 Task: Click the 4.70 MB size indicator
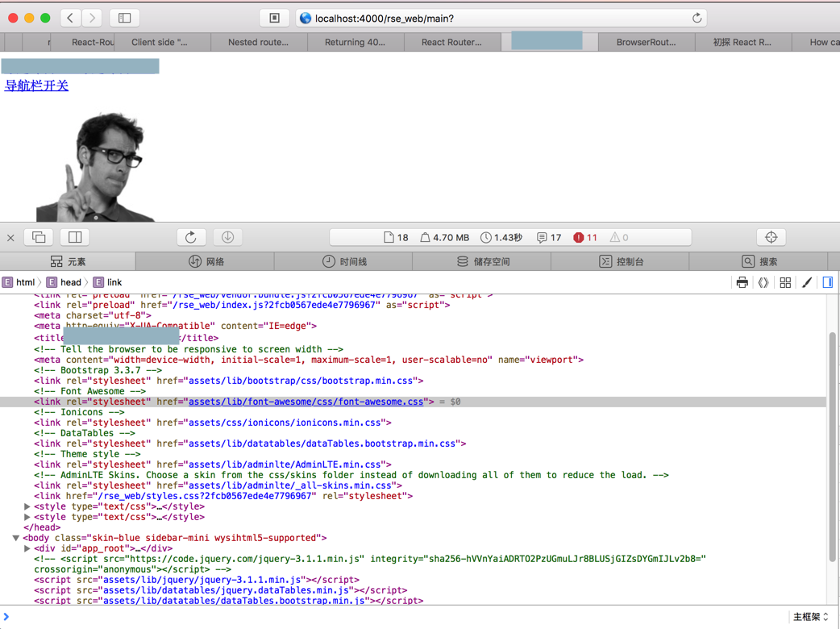(x=445, y=237)
